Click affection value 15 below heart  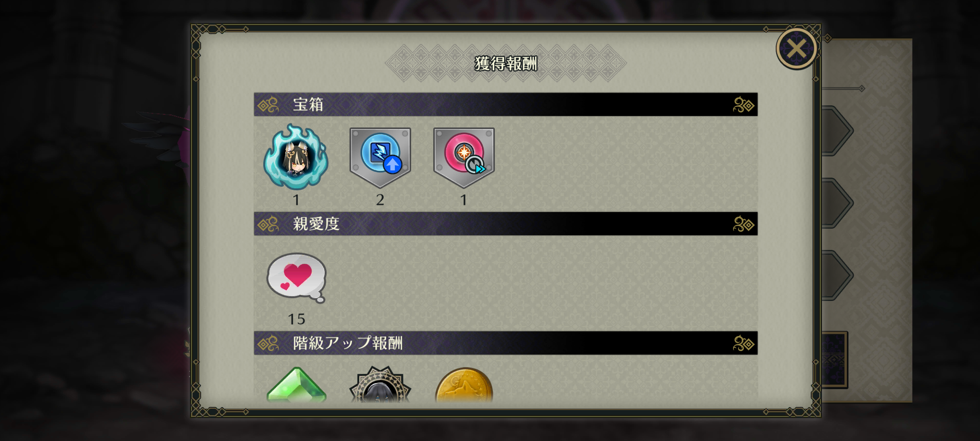click(296, 319)
